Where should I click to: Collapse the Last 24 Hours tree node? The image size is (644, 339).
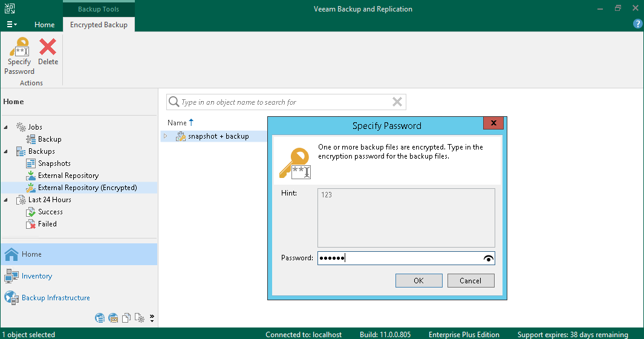[6, 200]
